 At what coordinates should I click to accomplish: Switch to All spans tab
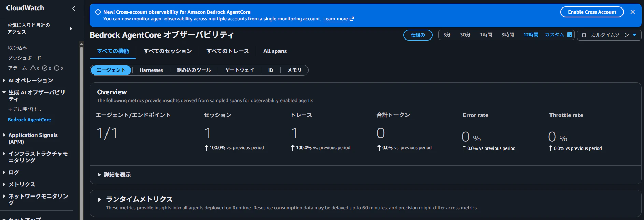coord(275,51)
